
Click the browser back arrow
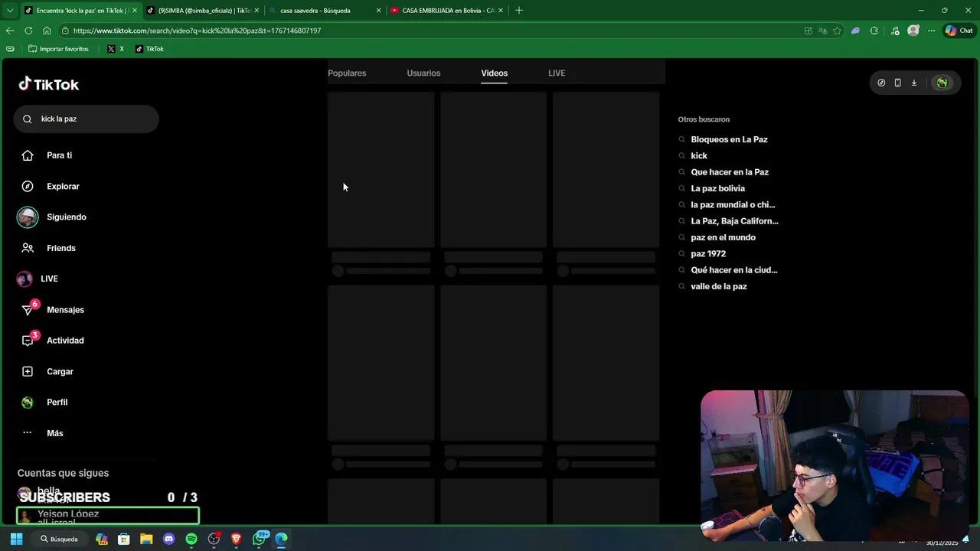coord(10,31)
